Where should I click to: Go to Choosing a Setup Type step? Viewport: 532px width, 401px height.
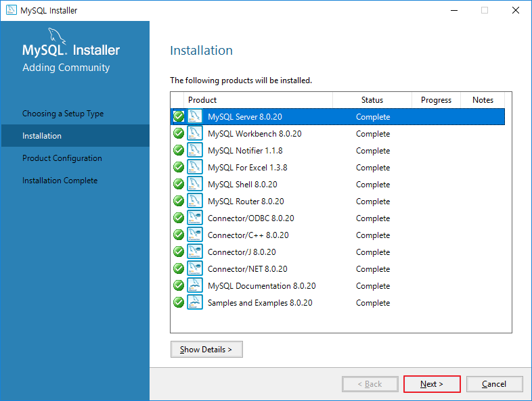pyautogui.click(x=63, y=114)
